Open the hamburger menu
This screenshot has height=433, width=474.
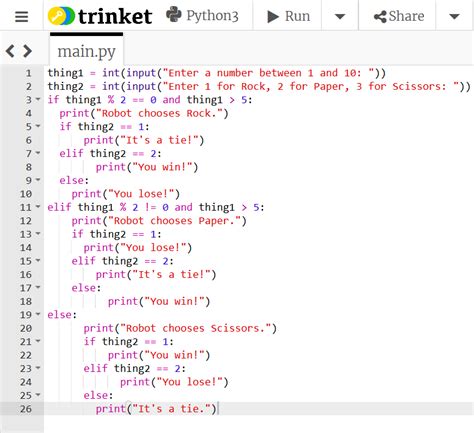pos(22,16)
